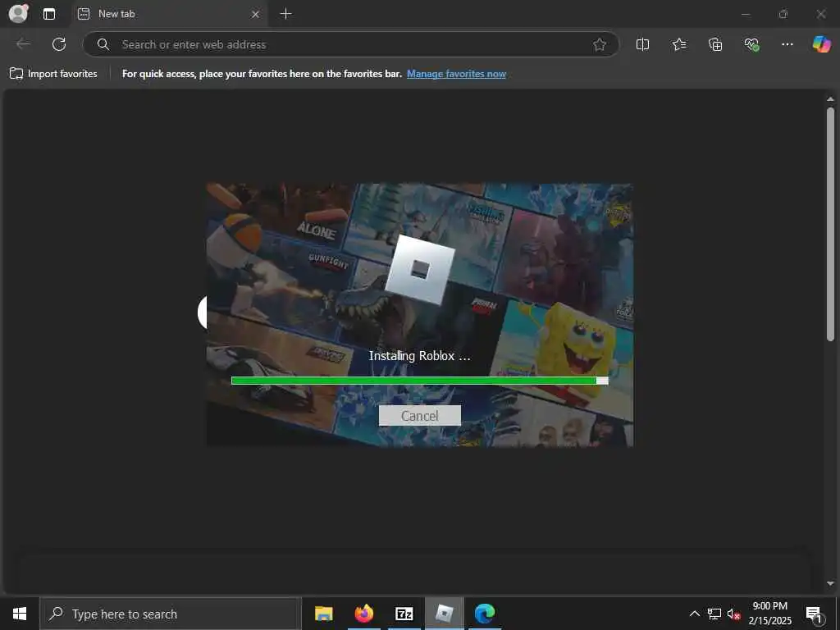Switch to Roblox installer in taskbar
The height and width of the screenshot is (630, 840).
tap(444, 614)
